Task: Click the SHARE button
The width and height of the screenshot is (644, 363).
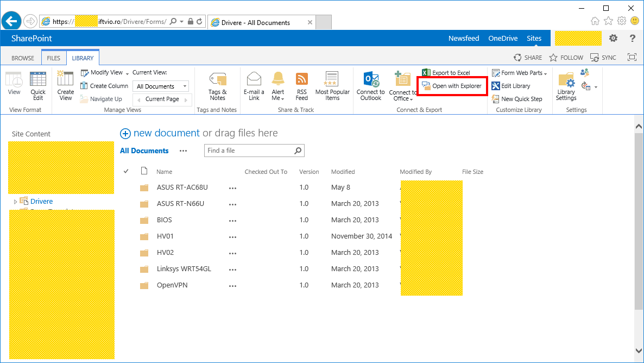Action: coord(528,58)
